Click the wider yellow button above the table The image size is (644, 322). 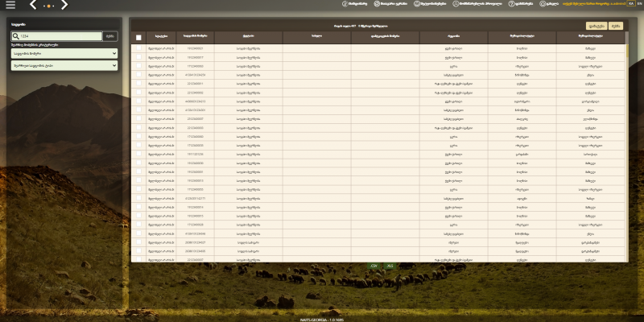tap(597, 26)
